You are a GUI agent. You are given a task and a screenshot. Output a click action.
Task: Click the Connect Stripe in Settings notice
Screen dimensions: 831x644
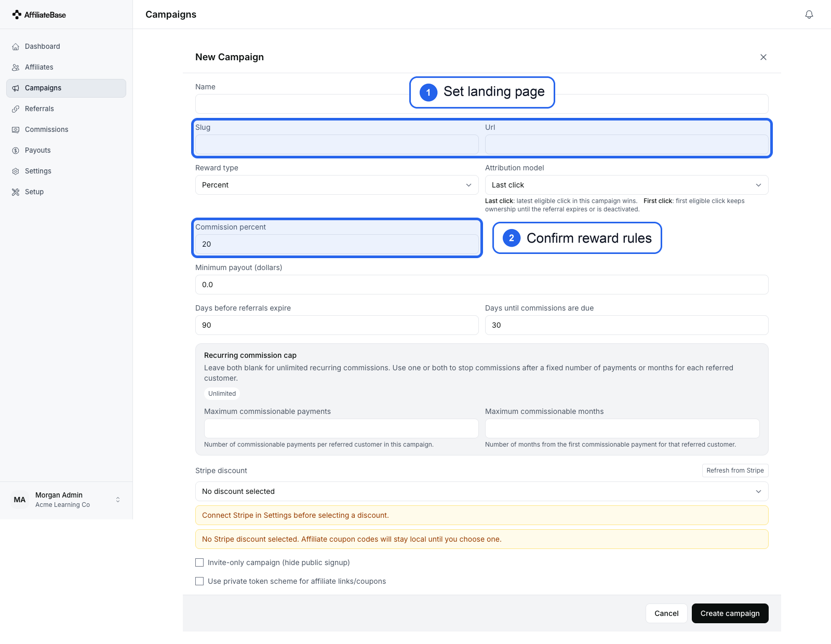tap(482, 515)
